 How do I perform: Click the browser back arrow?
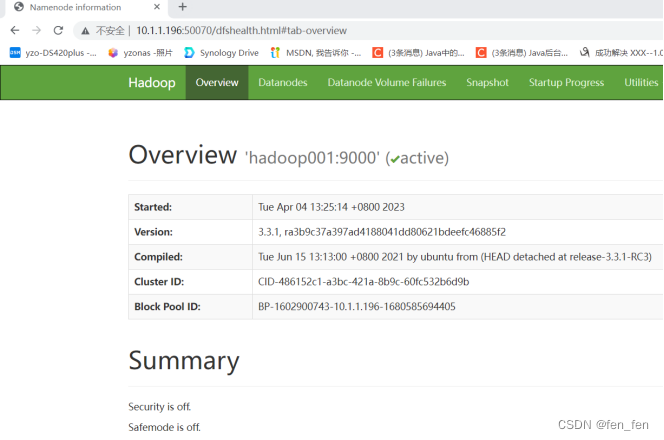(x=15, y=30)
